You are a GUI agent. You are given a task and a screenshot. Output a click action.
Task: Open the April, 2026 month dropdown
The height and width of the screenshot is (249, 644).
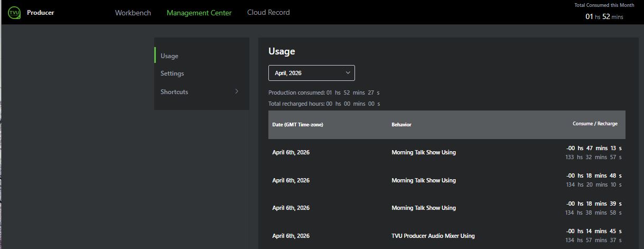[312, 73]
